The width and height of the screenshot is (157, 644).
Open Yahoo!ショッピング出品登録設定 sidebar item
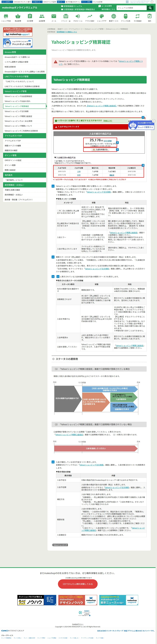(25, 96)
